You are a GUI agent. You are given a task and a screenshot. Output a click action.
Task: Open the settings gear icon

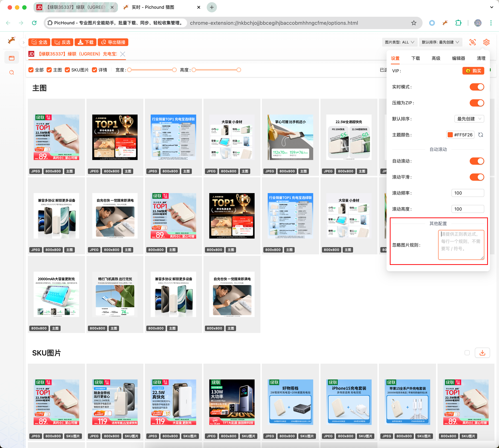click(x=486, y=42)
